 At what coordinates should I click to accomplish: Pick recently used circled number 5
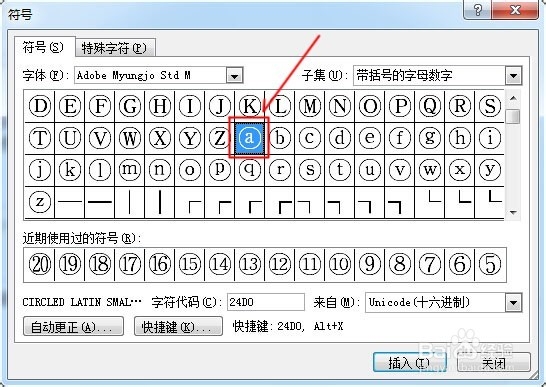pyautogui.click(x=490, y=264)
